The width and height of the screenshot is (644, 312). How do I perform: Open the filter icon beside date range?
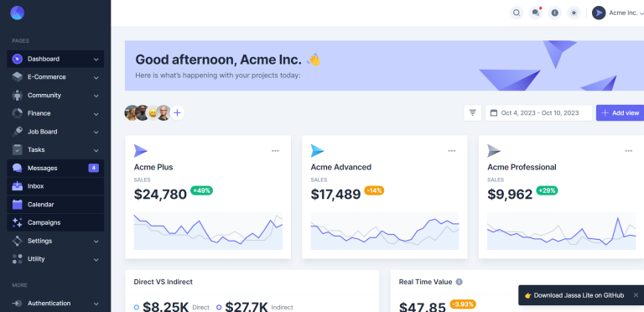(473, 113)
